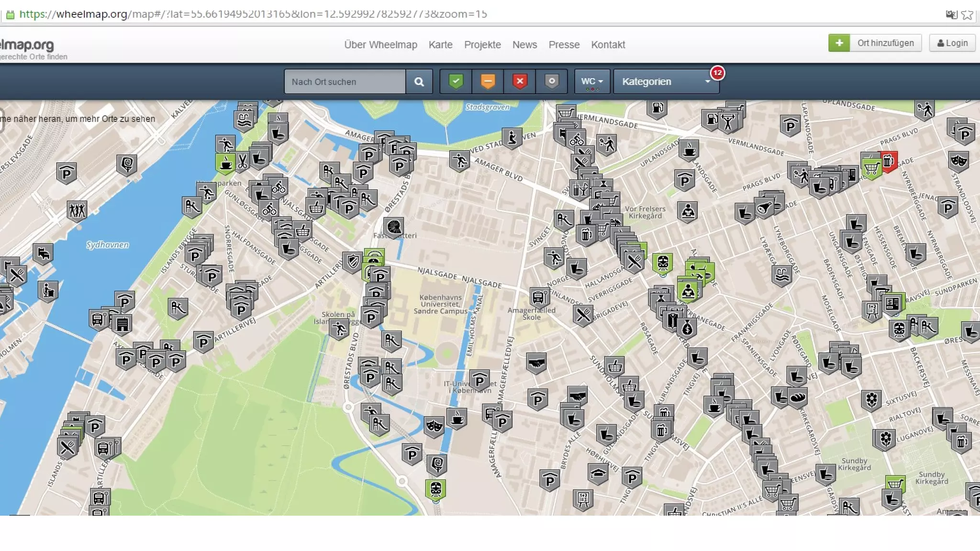This screenshot has height=551, width=980.
Task: Open the WC filter dropdown
Action: tap(592, 81)
